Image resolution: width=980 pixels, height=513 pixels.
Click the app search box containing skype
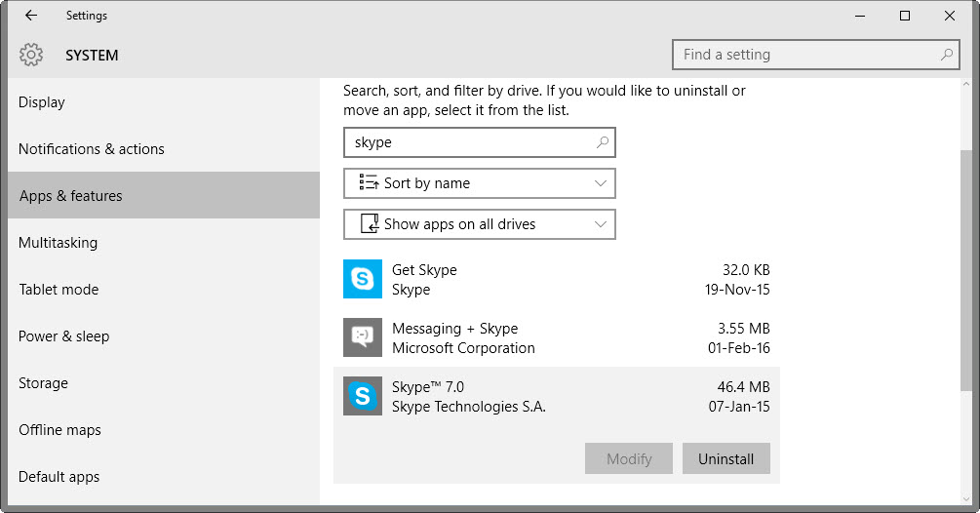[480, 142]
